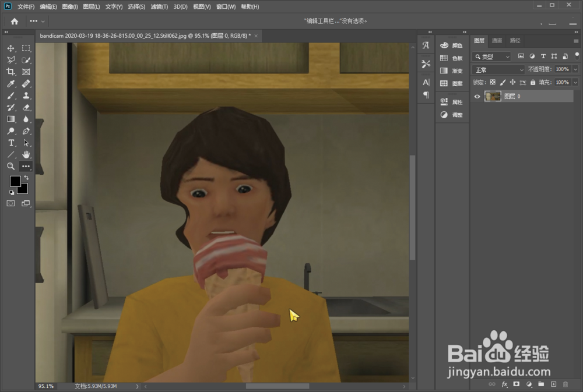Screen dimensions: 583x392
Task: Select the Line tool
Action: [x=10, y=154]
